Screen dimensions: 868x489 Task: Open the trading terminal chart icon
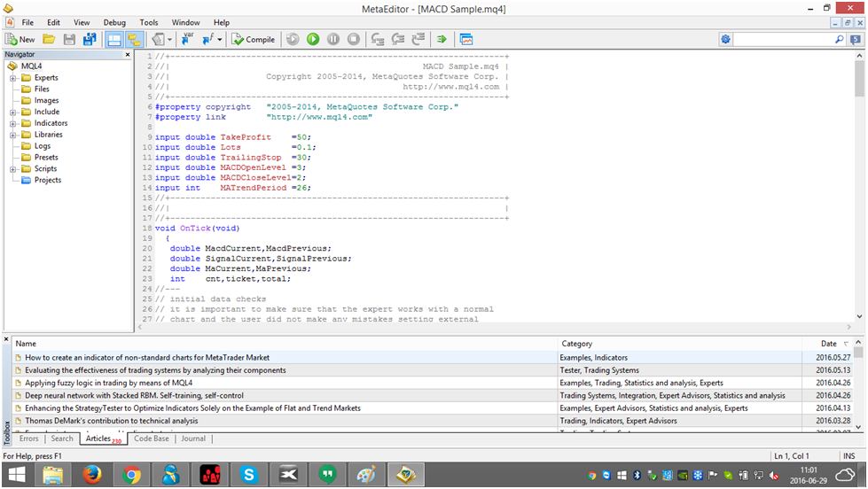[466, 39]
